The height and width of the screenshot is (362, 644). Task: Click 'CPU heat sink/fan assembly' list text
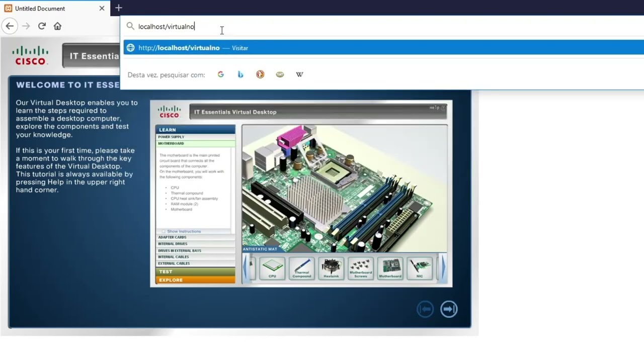pos(194,199)
